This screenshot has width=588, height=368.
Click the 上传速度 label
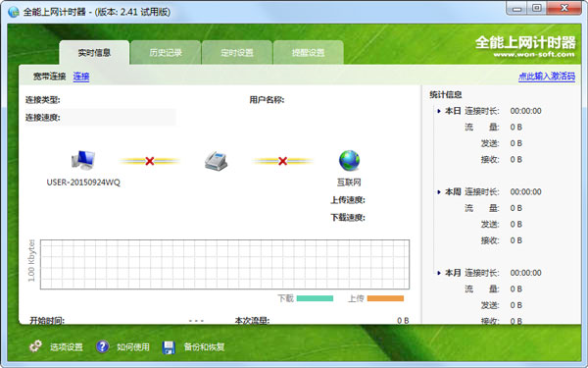click(x=348, y=200)
